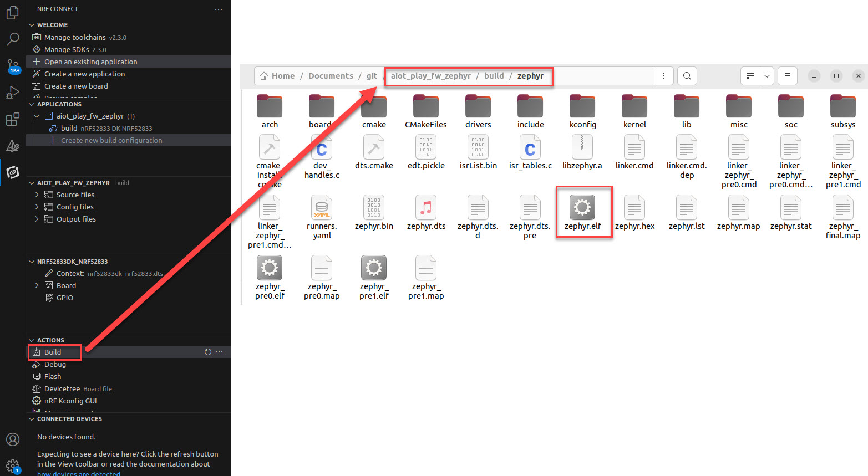This screenshot has width=868, height=476.
Task: Collapse the AIOT_PLAY_FW_ZEPHYR build section
Action: [32, 183]
